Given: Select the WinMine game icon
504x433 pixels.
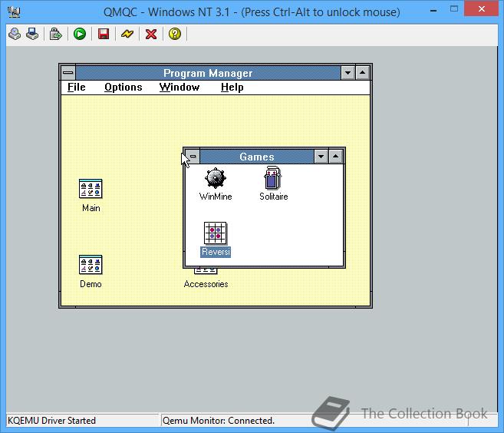Looking at the screenshot, I should point(216,178).
